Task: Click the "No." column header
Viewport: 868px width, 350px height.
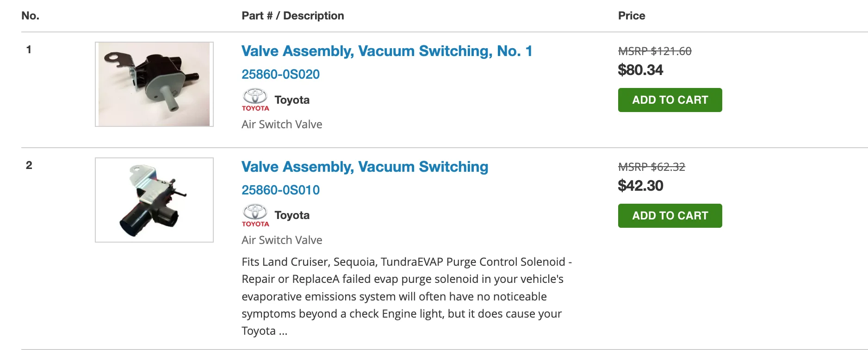Action: (x=30, y=16)
